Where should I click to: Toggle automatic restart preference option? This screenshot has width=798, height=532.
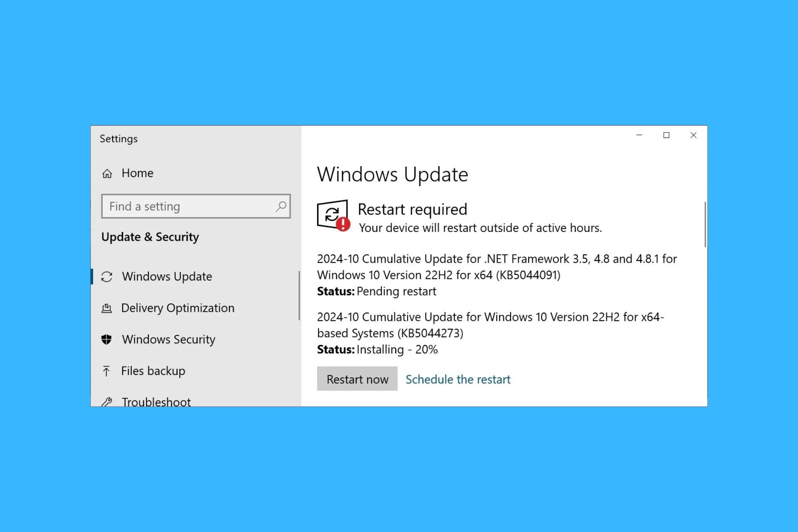coord(458,379)
